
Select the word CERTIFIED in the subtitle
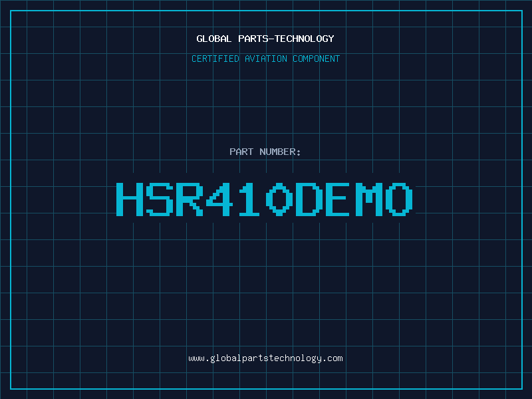point(215,59)
